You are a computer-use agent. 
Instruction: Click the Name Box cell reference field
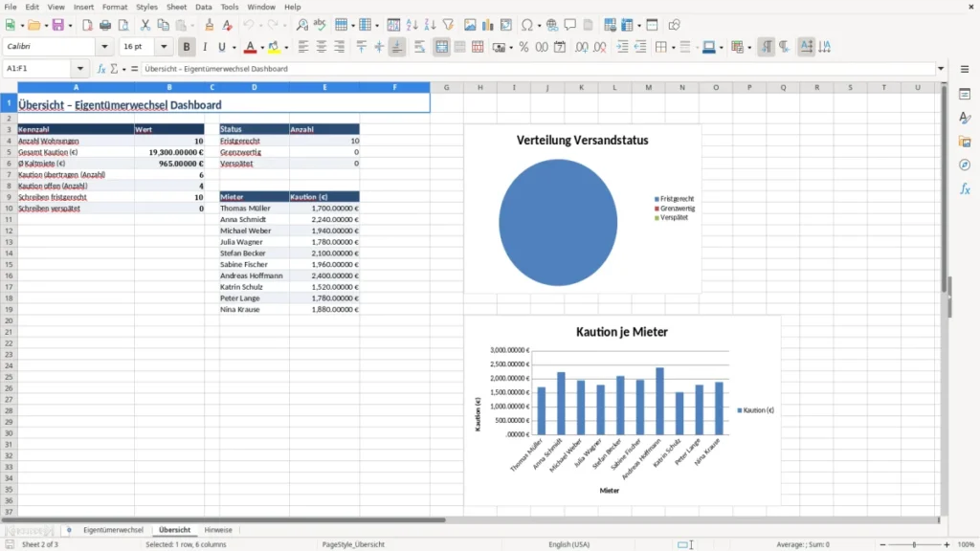pos(38,69)
